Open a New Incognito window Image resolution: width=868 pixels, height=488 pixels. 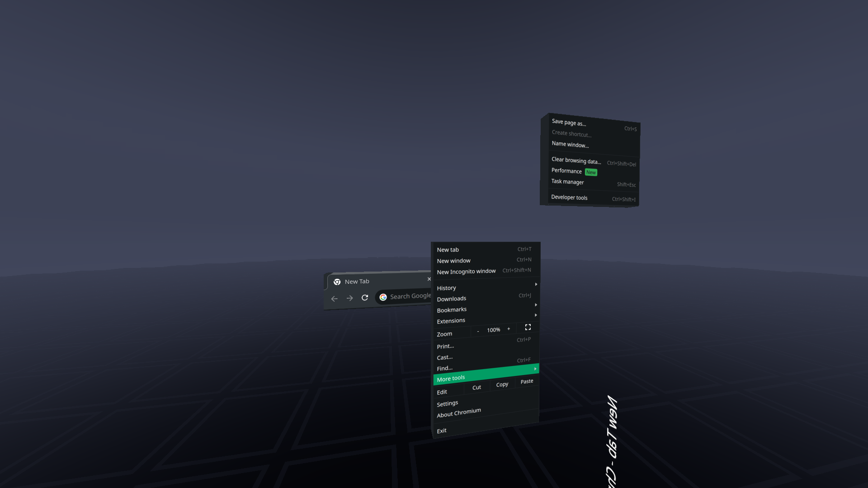click(466, 272)
